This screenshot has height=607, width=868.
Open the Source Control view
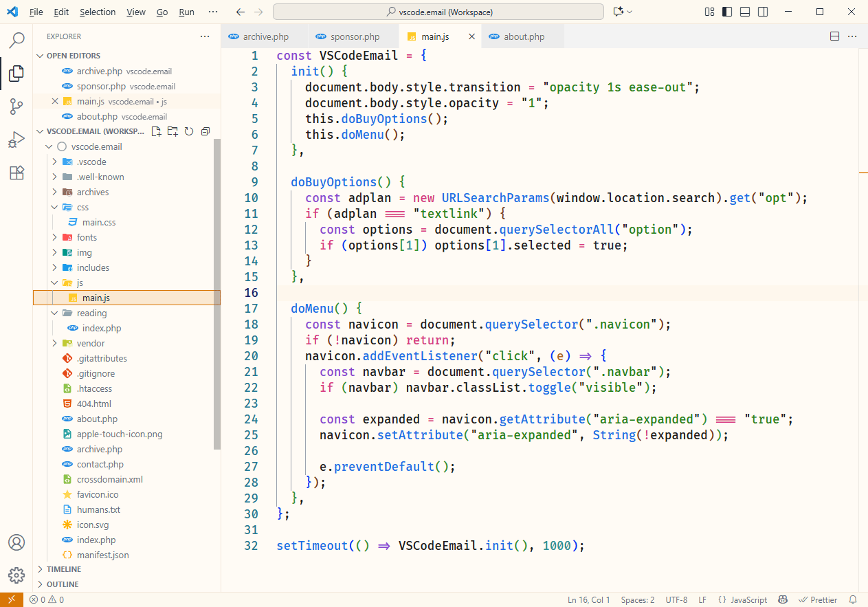[x=16, y=107]
